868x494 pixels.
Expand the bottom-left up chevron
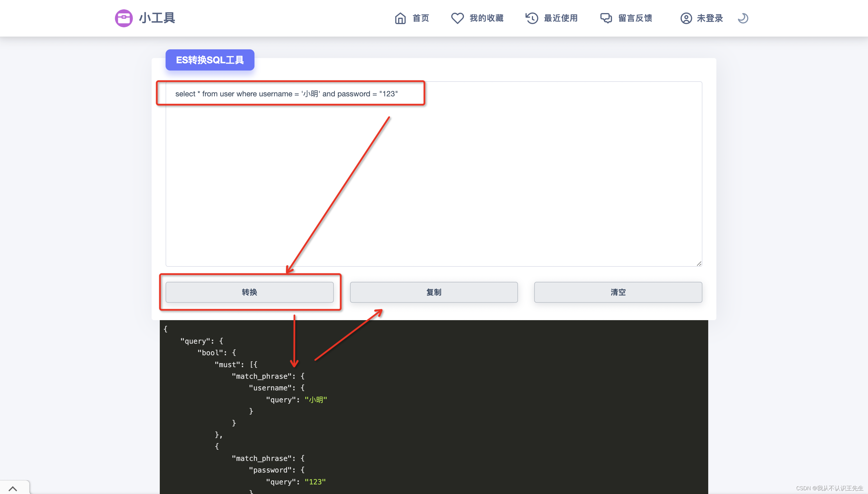point(13,488)
